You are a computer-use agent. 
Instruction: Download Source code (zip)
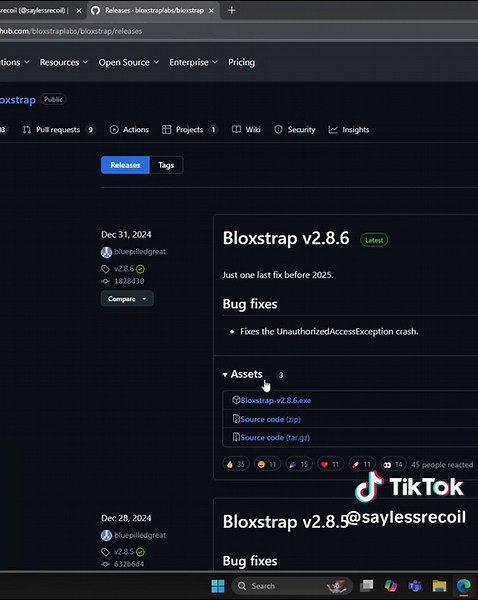tap(271, 419)
